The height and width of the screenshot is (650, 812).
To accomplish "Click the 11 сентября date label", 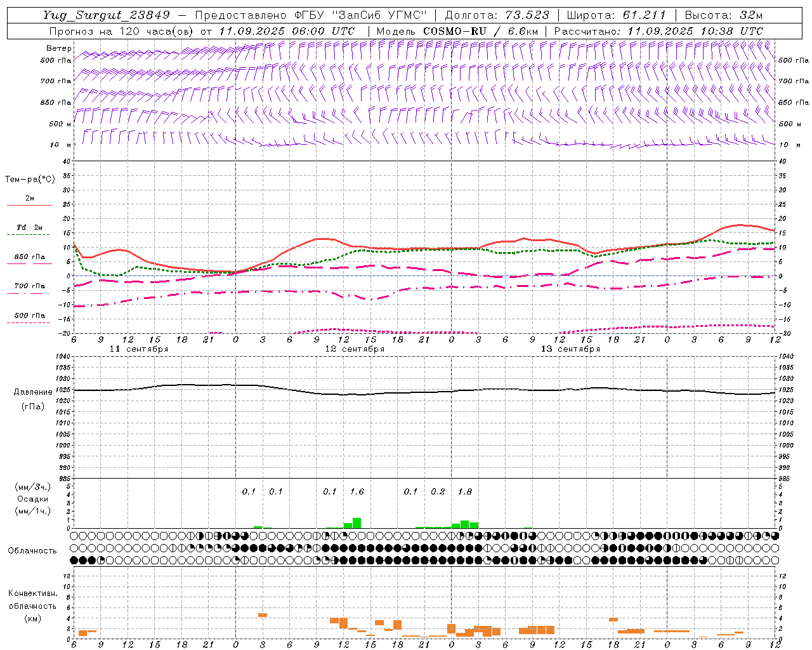I will click(139, 349).
